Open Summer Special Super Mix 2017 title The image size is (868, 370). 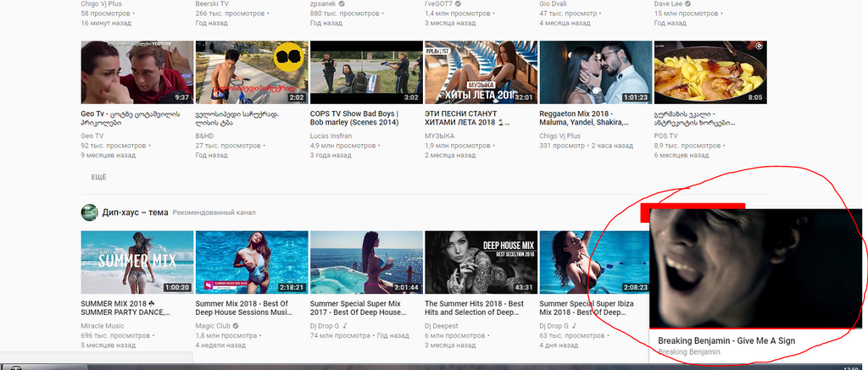click(364, 307)
